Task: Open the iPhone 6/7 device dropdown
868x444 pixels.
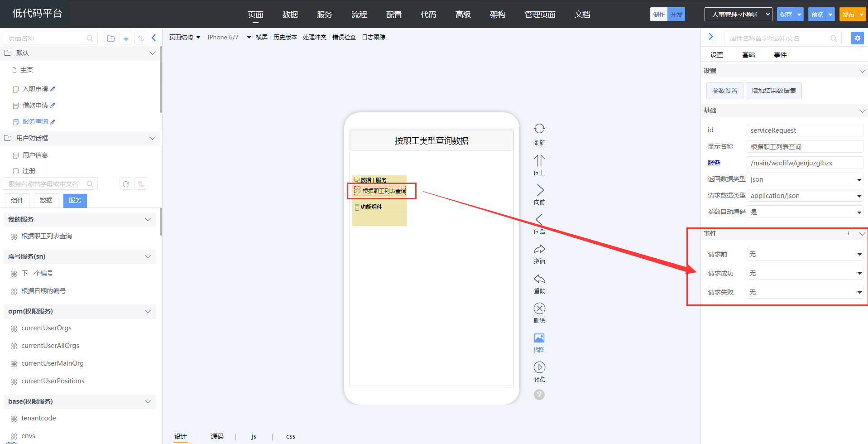Action: pos(229,37)
